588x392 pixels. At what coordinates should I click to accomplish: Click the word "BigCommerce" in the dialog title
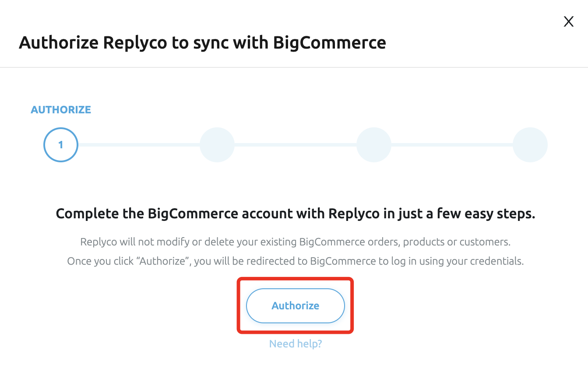pos(330,43)
